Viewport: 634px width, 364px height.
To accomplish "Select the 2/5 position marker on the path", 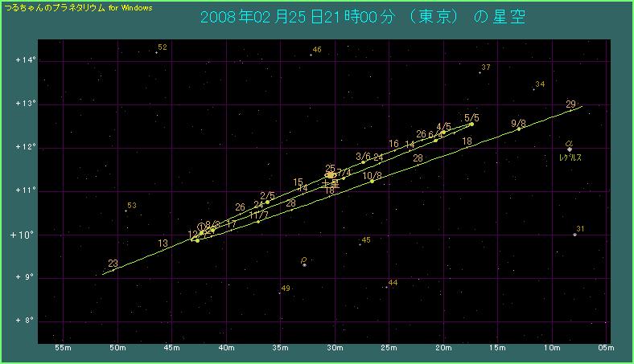I will pyautogui.click(x=268, y=202).
